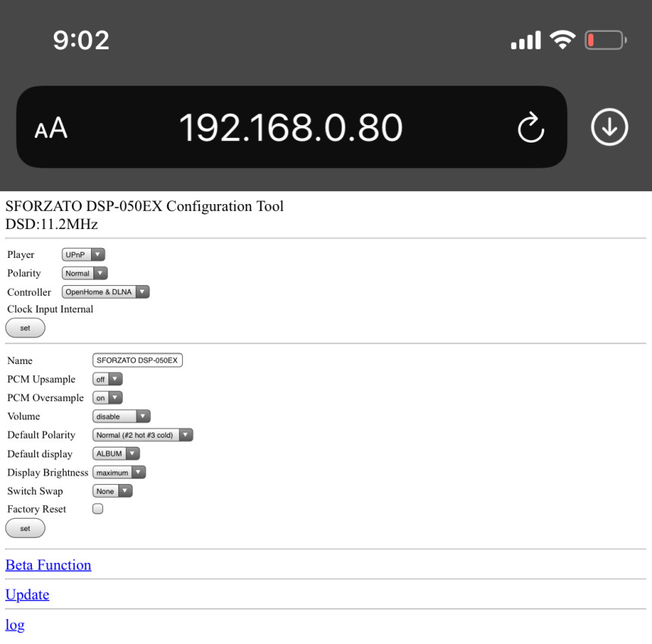
Task: Click the DSD:11.2MHz status text
Action: click(x=52, y=225)
